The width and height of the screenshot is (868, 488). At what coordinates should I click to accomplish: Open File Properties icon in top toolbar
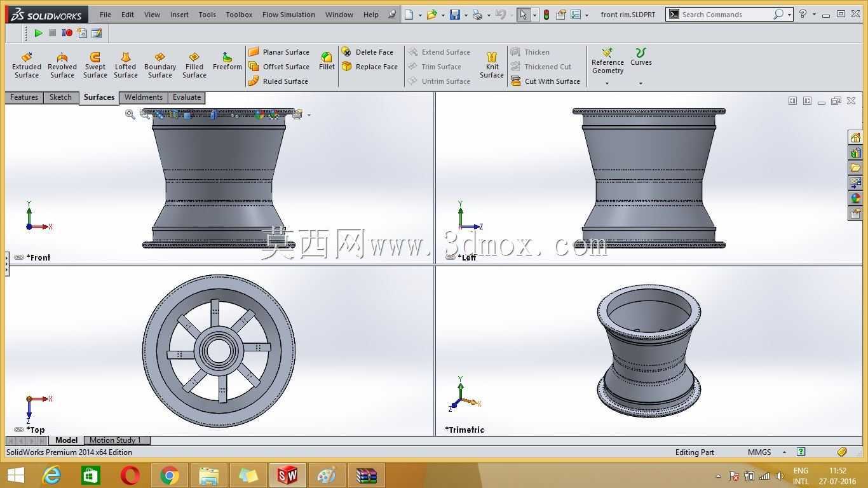click(x=561, y=15)
